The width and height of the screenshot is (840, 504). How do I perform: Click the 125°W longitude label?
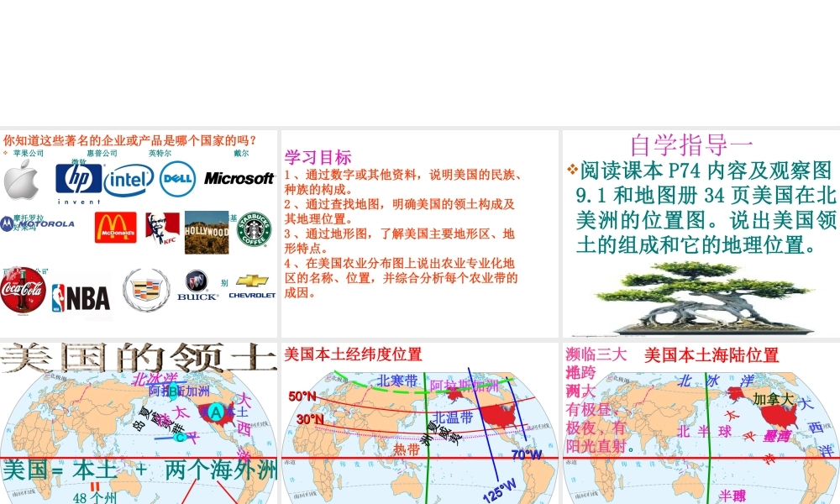click(499, 490)
